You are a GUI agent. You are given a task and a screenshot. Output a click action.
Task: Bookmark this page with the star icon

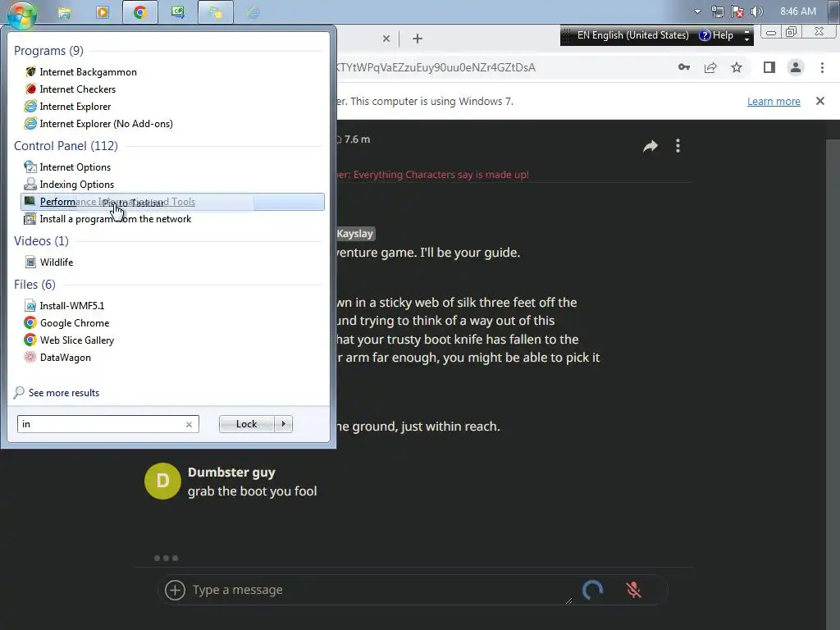[737, 67]
